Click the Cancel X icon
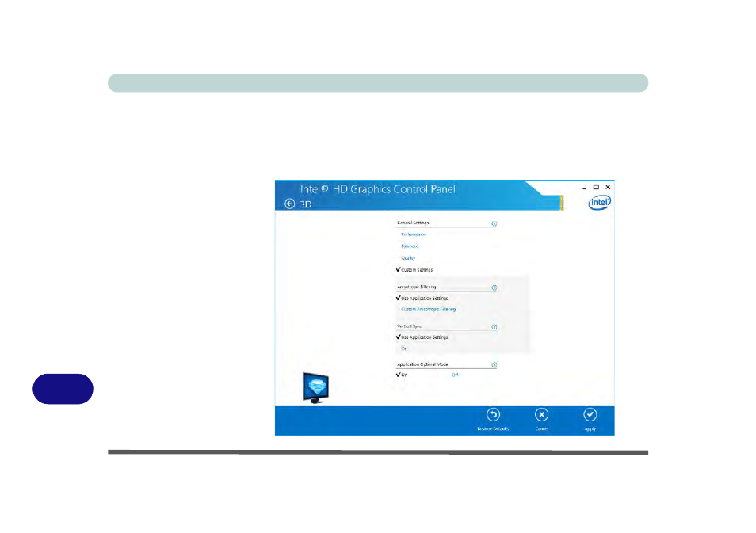The image size is (756, 533). 541,414
